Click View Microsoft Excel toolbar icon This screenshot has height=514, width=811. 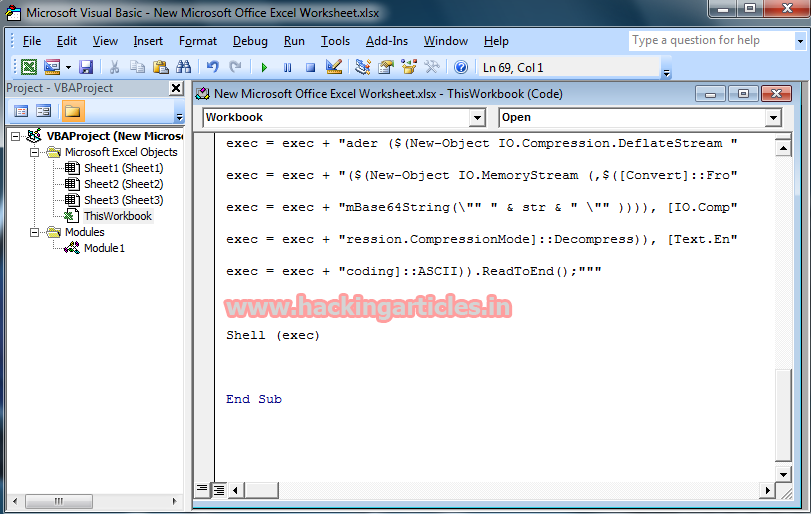click(x=29, y=67)
